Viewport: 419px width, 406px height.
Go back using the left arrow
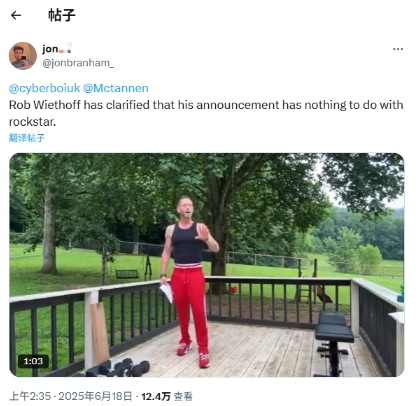(x=16, y=15)
